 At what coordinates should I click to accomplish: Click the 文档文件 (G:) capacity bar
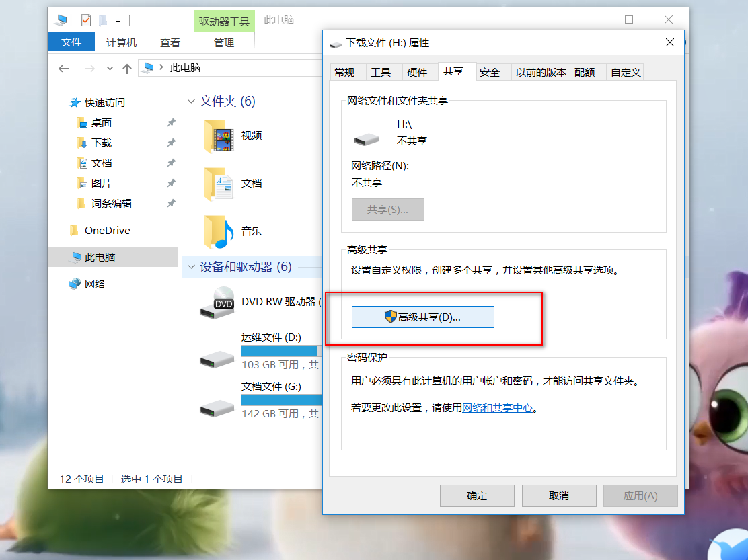click(x=281, y=400)
